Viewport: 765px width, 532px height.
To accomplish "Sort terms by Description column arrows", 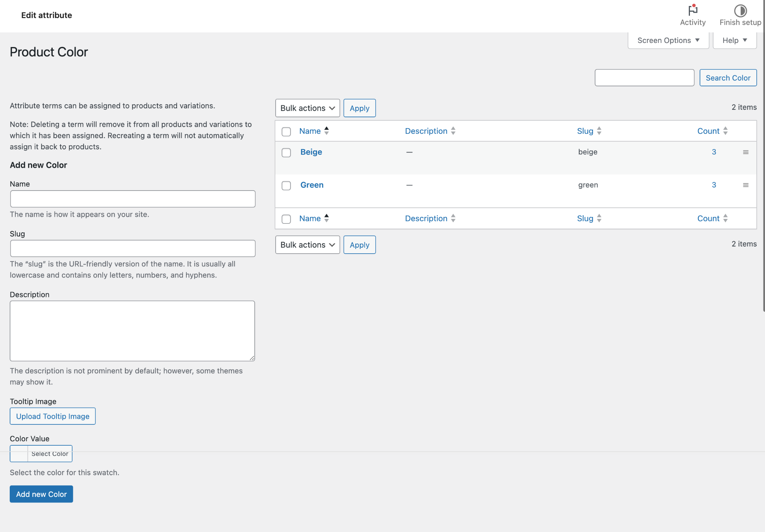I will tap(453, 131).
